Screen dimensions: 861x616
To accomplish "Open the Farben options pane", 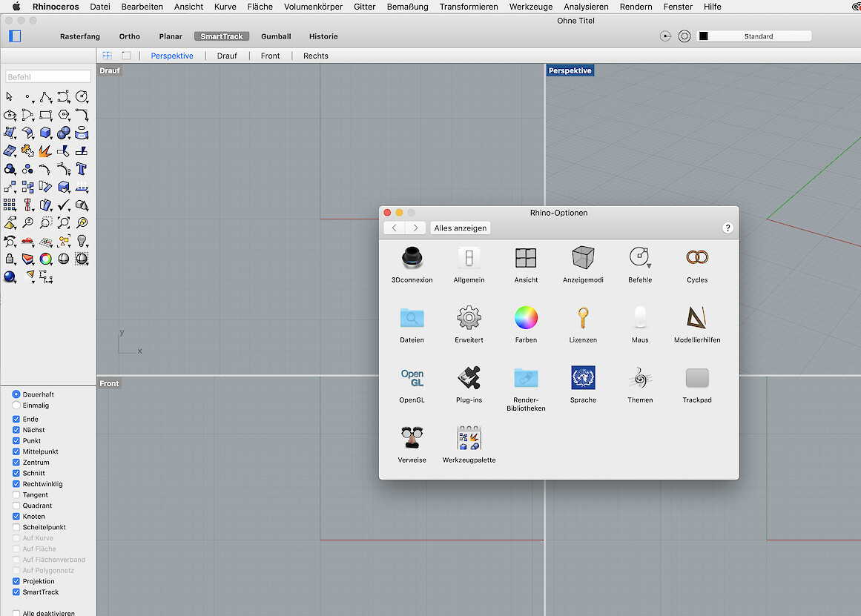I will point(526,325).
